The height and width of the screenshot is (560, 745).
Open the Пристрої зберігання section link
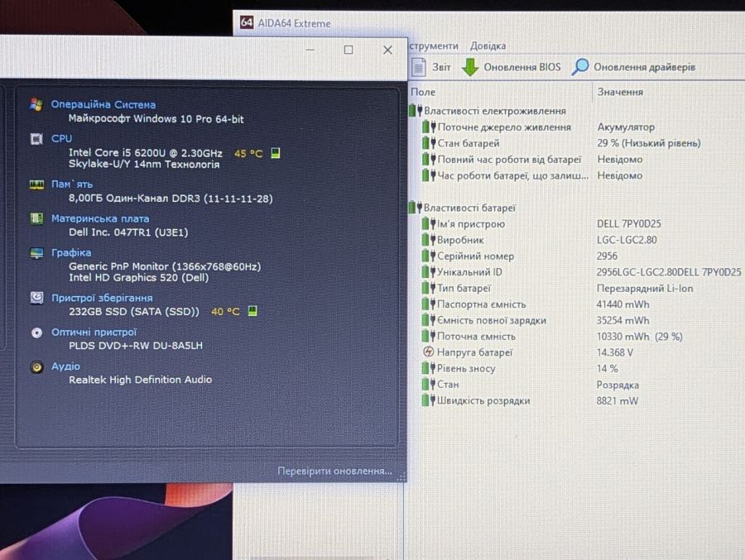pos(102,298)
